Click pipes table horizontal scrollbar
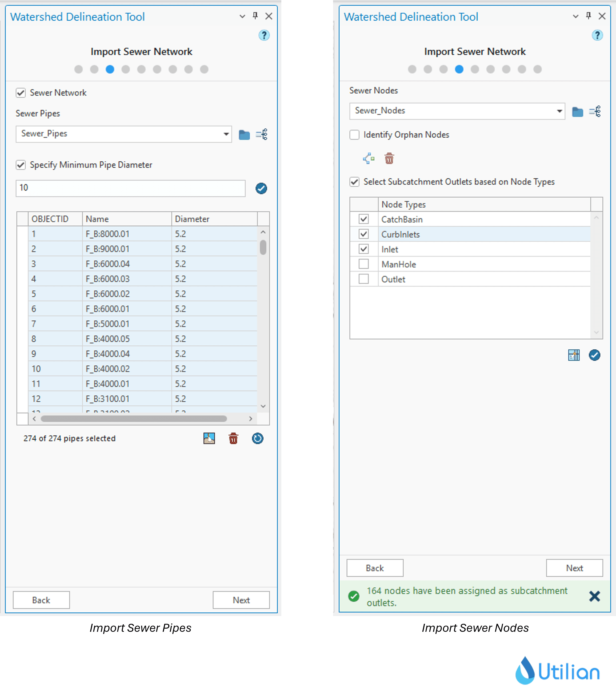 point(134,418)
